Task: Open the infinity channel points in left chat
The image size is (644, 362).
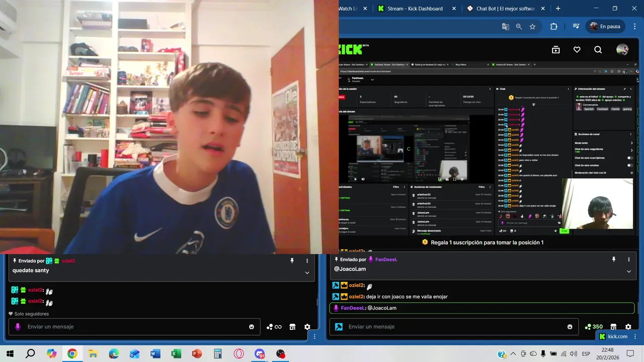Action: click(274, 327)
